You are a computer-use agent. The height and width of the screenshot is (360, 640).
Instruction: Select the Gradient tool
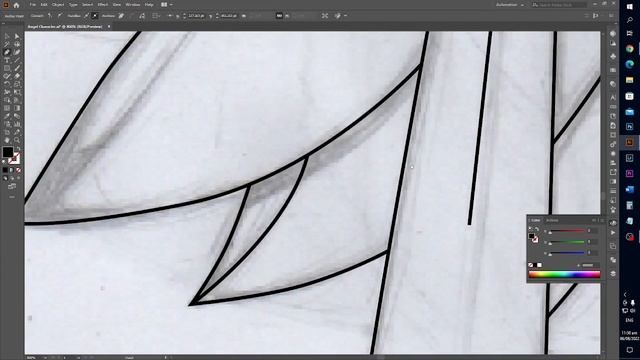[17, 108]
